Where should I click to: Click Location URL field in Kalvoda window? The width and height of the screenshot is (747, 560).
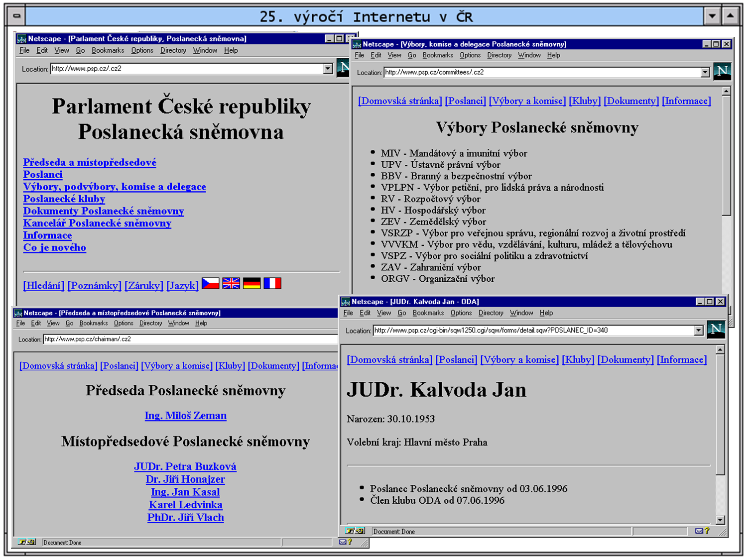(533, 330)
